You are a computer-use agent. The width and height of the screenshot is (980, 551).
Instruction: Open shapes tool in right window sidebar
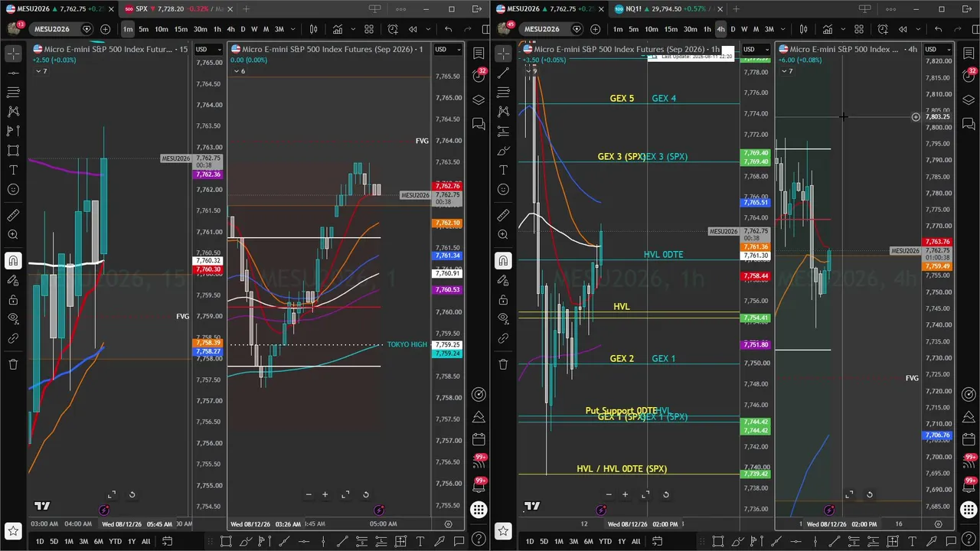[503, 151]
